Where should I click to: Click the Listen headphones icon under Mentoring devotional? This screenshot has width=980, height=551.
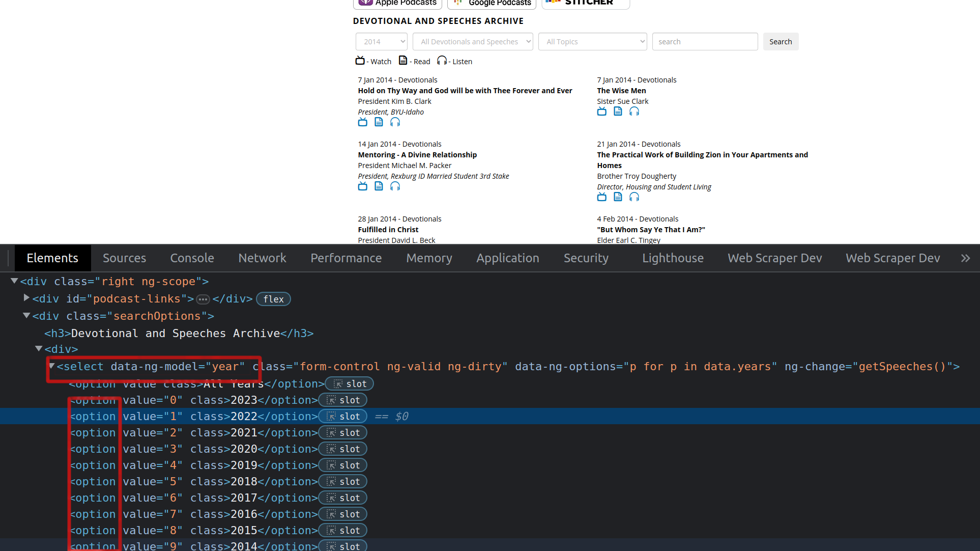pyautogui.click(x=395, y=186)
